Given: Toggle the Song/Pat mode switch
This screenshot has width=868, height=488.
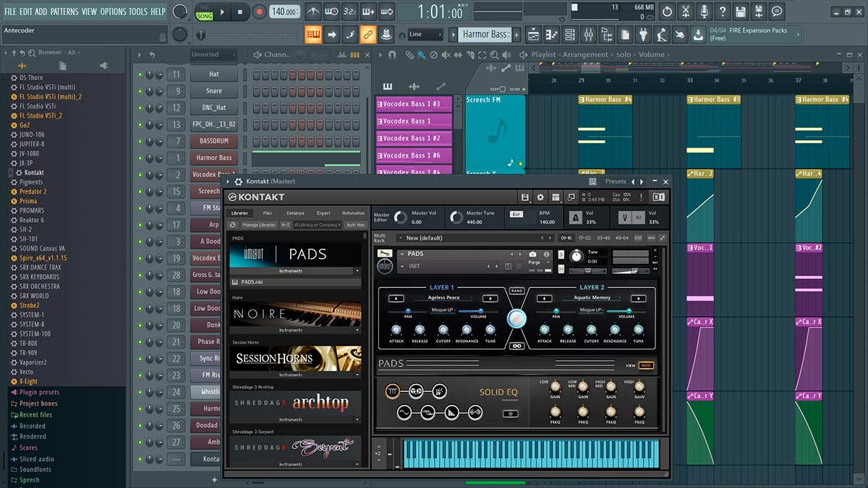Looking at the screenshot, I should (x=204, y=12).
